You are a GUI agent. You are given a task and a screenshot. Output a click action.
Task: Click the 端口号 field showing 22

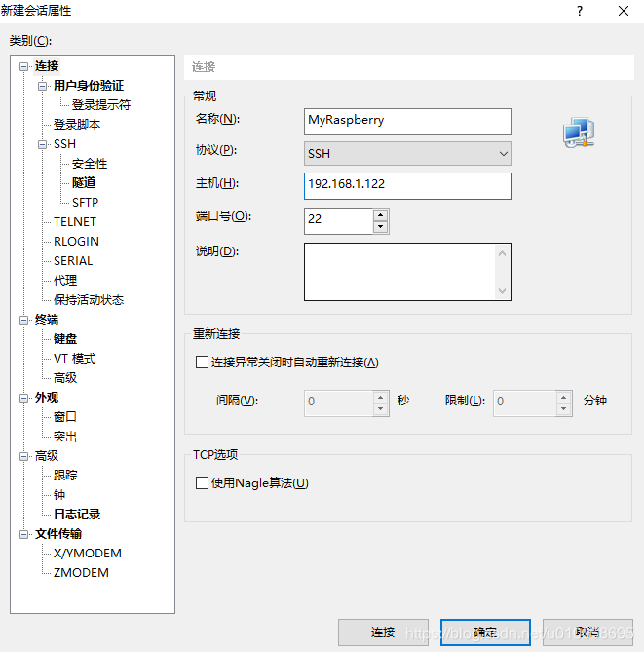338,221
